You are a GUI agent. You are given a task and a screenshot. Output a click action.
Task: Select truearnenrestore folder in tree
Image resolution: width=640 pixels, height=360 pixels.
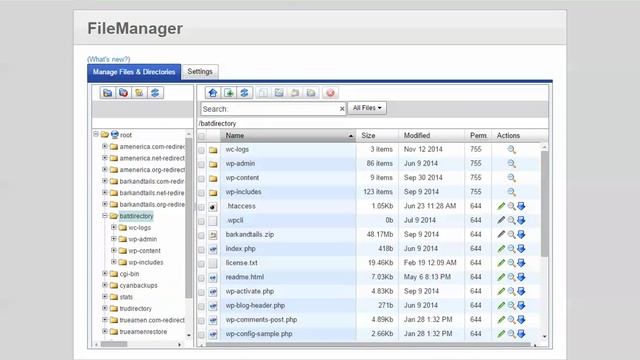tap(143, 332)
